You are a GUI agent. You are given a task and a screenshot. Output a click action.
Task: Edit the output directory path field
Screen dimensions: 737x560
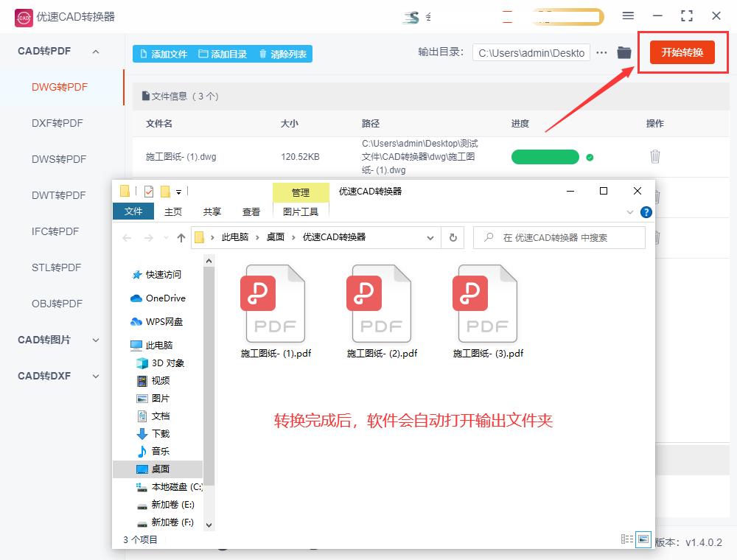click(x=531, y=53)
